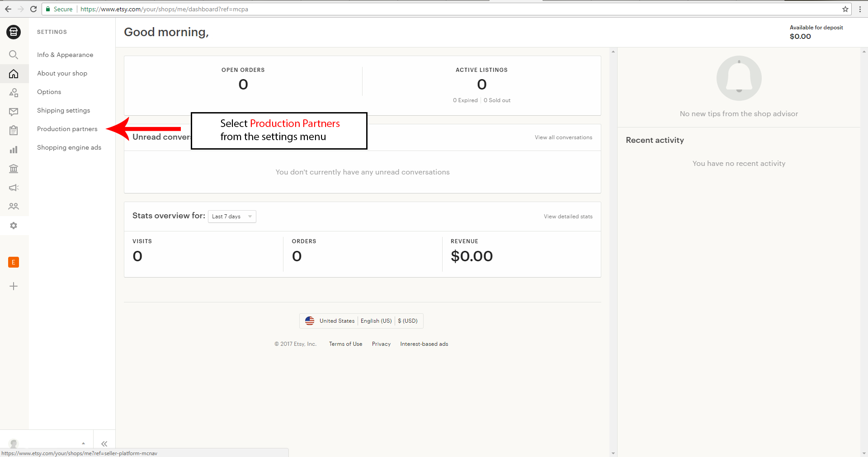Click the Revenue $0.00 value

point(472,256)
